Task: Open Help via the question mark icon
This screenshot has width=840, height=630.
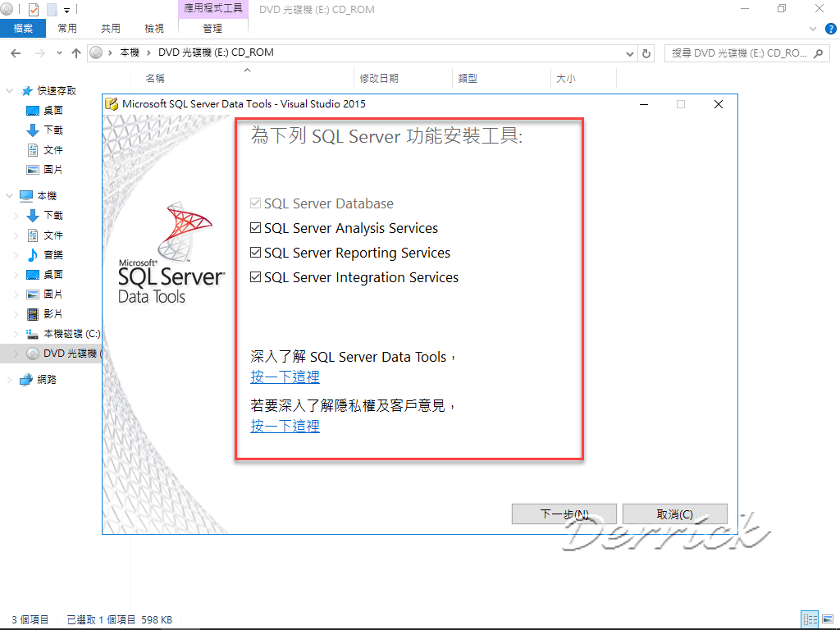Action: tap(831, 28)
